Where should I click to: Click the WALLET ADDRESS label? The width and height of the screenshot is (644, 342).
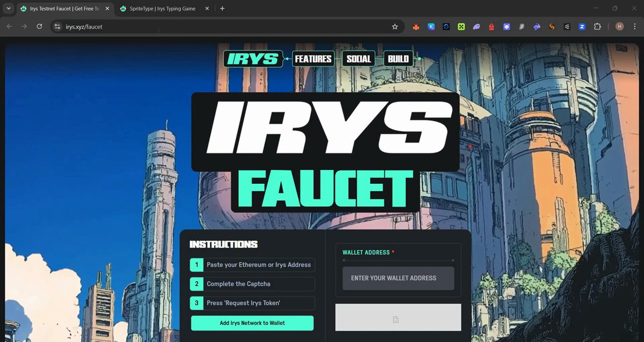366,252
